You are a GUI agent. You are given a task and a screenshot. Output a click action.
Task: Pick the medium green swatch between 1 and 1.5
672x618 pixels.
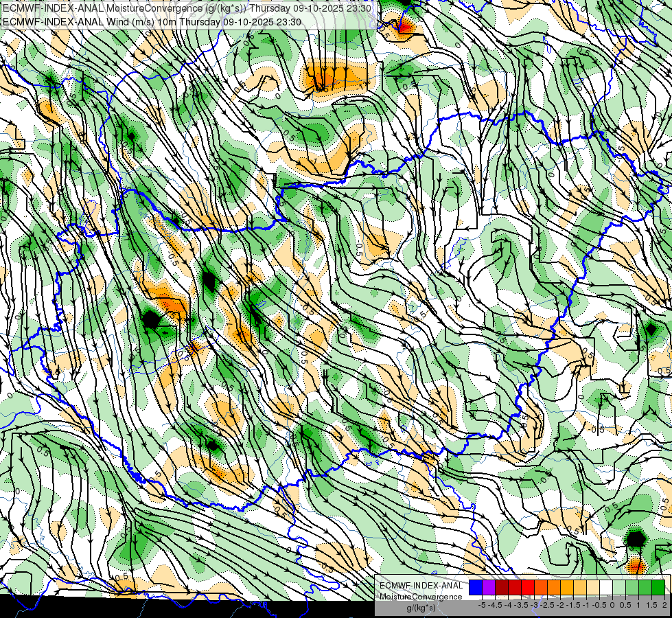[645, 588]
